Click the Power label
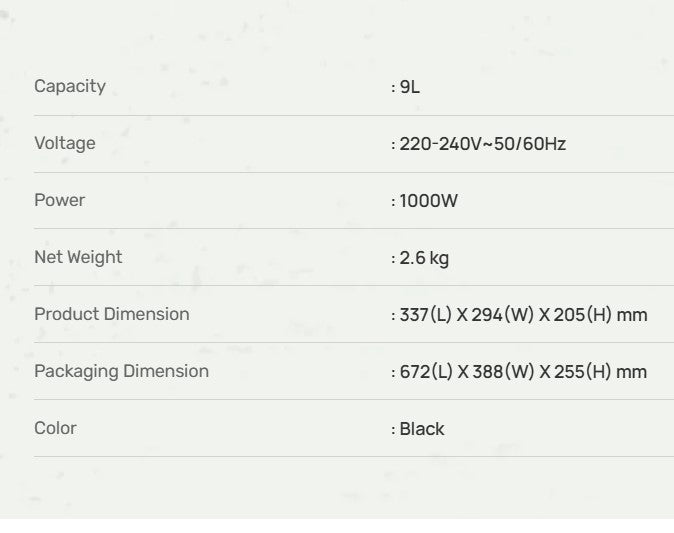Image resolution: width=674 pixels, height=533 pixels. [59, 200]
